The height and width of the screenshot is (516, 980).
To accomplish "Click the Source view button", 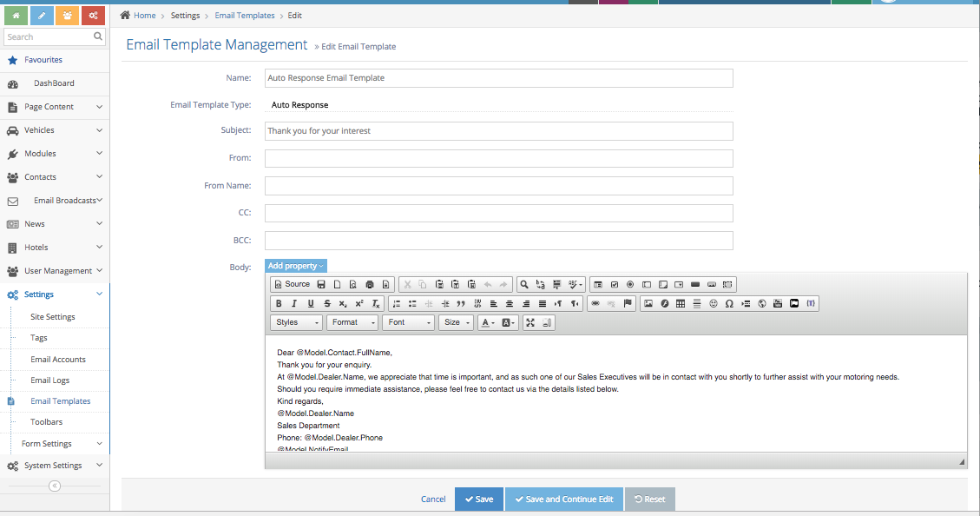I will pyautogui.click(x=292, y=284).
